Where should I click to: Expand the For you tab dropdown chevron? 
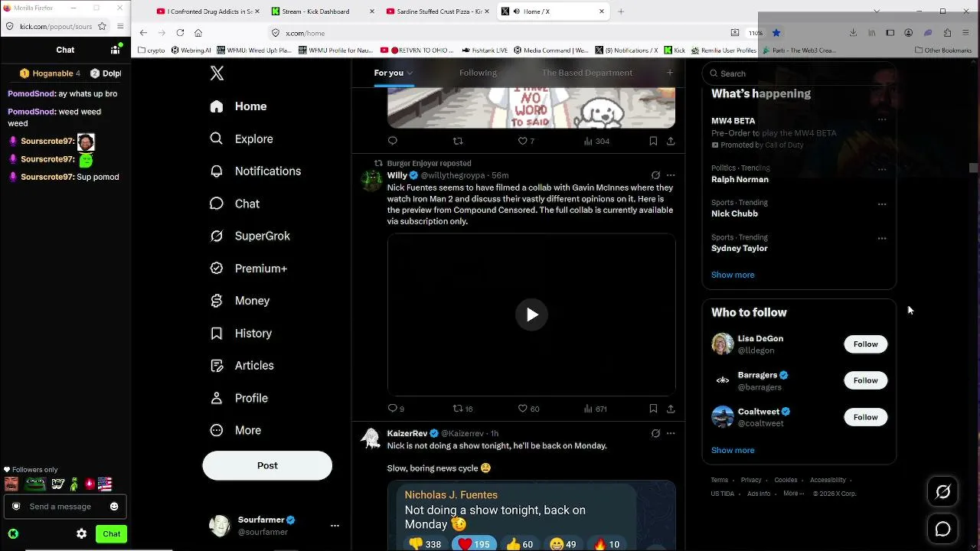[410, 73]
